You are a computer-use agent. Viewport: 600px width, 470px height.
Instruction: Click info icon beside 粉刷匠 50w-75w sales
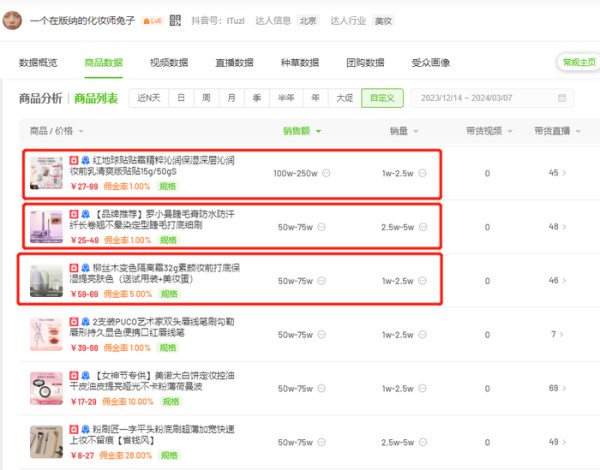[x=321, y=442]
